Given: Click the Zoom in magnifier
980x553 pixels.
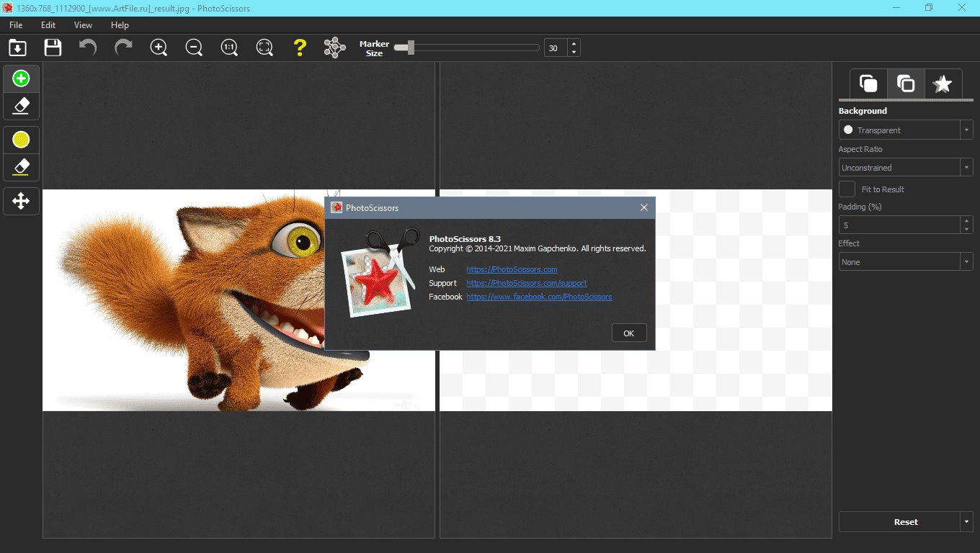Looking at the screenshot, I should point(159,48).
